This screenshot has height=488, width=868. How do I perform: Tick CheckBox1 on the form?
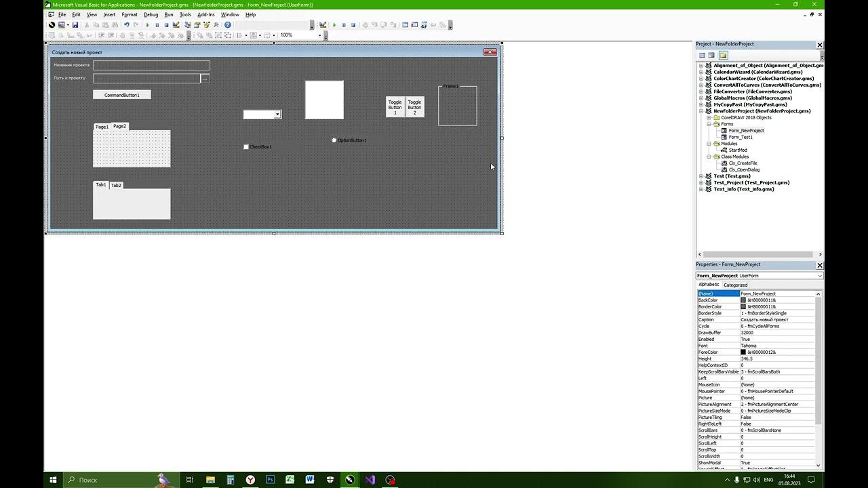click(x=246, y=147)
